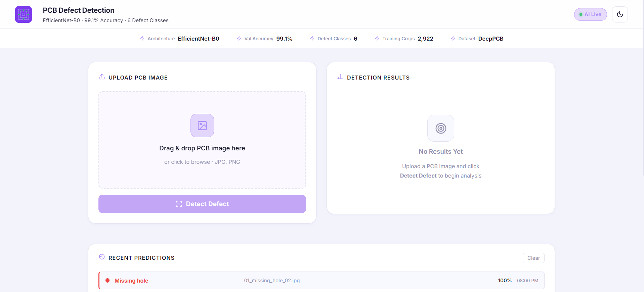The width and height of the screenshot is (644, 292).
Task: Click the lightning icon next to Val Accuracy
Action: point(239,39)
